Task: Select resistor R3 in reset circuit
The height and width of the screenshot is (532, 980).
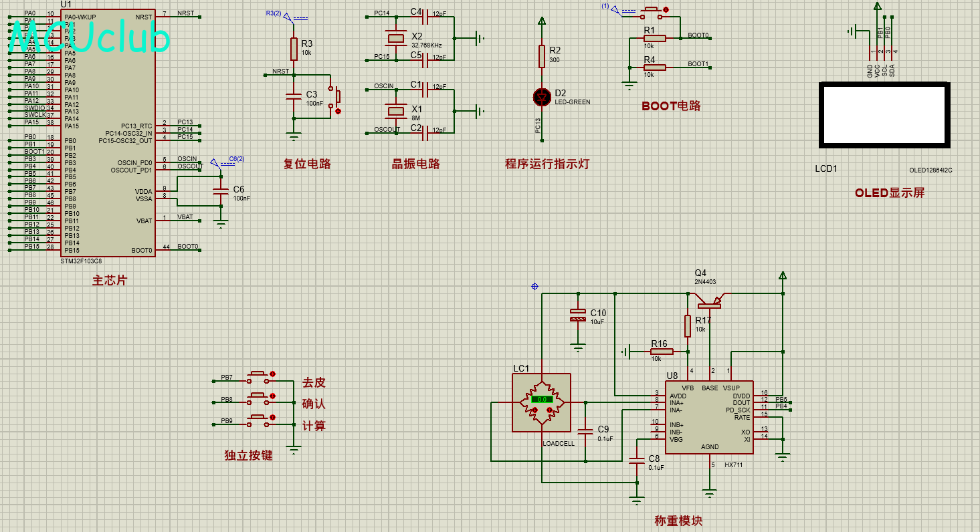Action: [294, 49]
